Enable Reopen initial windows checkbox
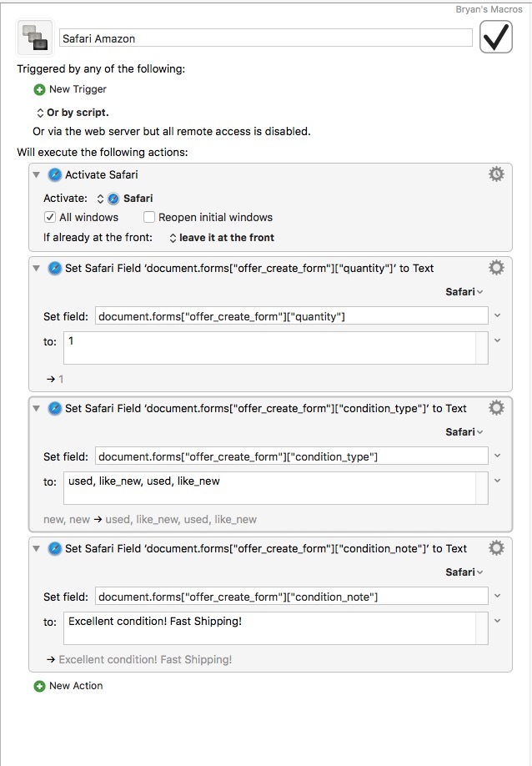The image size is (532, 766). tap(149, 217)
